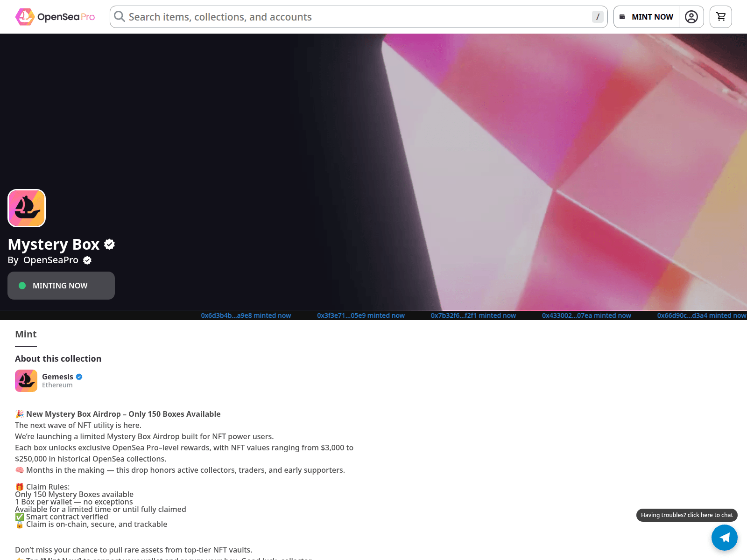Click the Gemesis blue verified checkmark
747x560 pixels.
click(x=79, y=377)
